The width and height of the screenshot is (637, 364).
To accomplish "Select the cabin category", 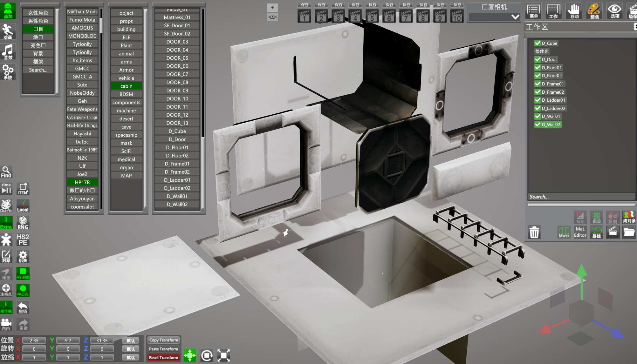I will point(126,86).
